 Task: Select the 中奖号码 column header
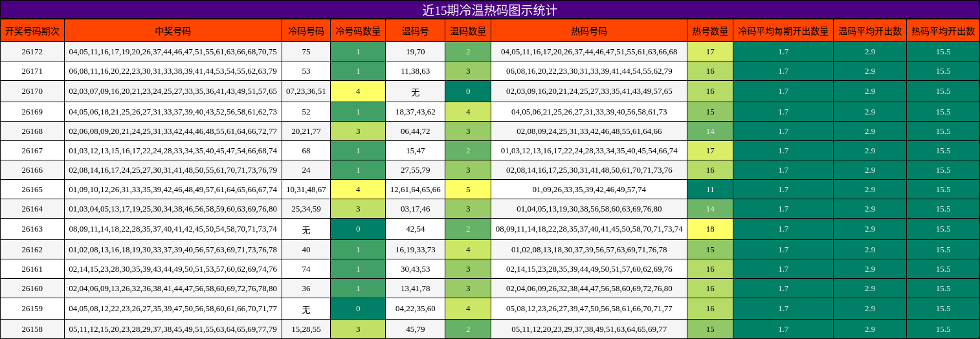(x=173, y=30)
